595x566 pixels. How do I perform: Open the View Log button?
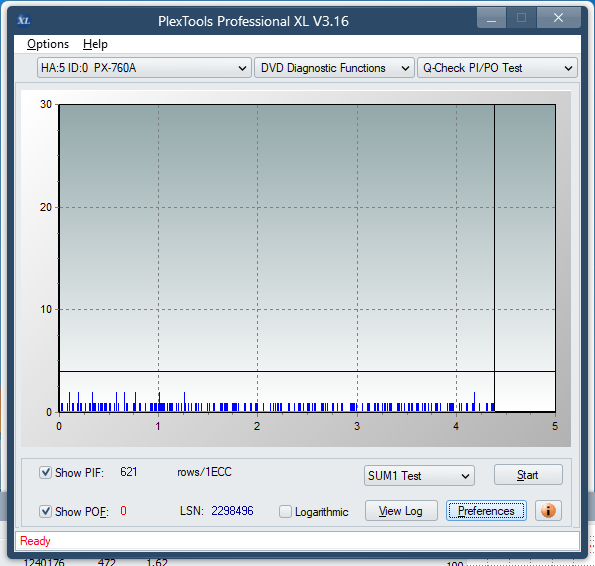[x=401, y=511]
